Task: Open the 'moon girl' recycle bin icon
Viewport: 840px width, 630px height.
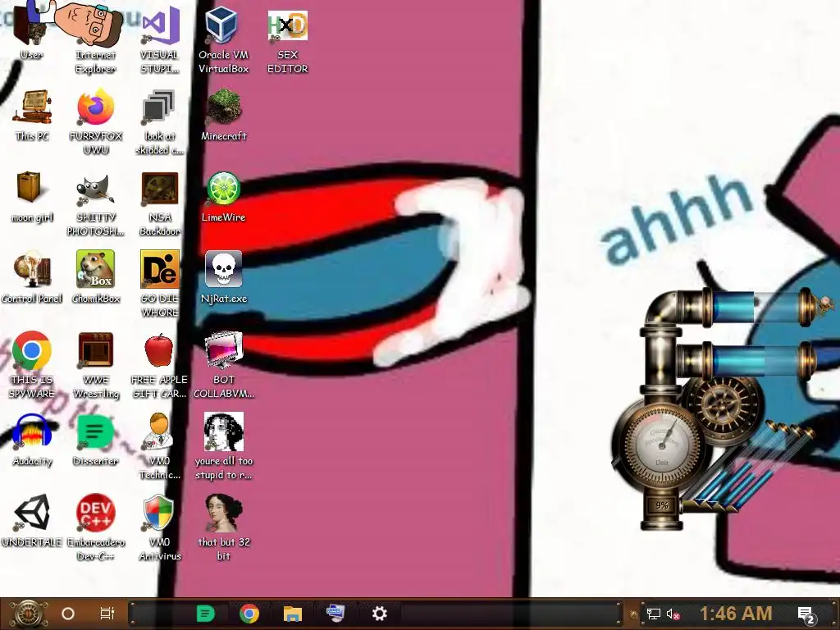Action: tap(32, 197)
